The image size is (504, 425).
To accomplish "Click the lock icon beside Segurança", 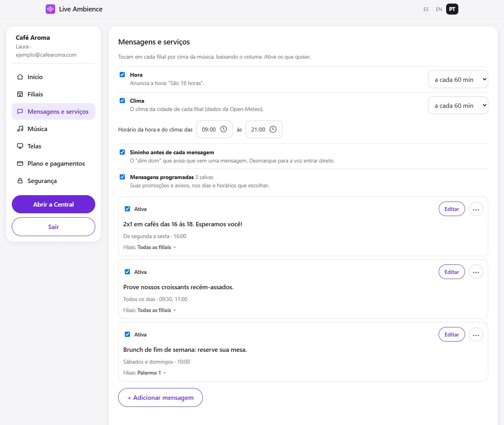I will [20, 181].
